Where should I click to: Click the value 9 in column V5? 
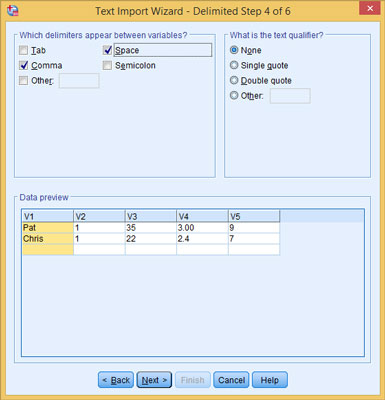tap(254, 228)
